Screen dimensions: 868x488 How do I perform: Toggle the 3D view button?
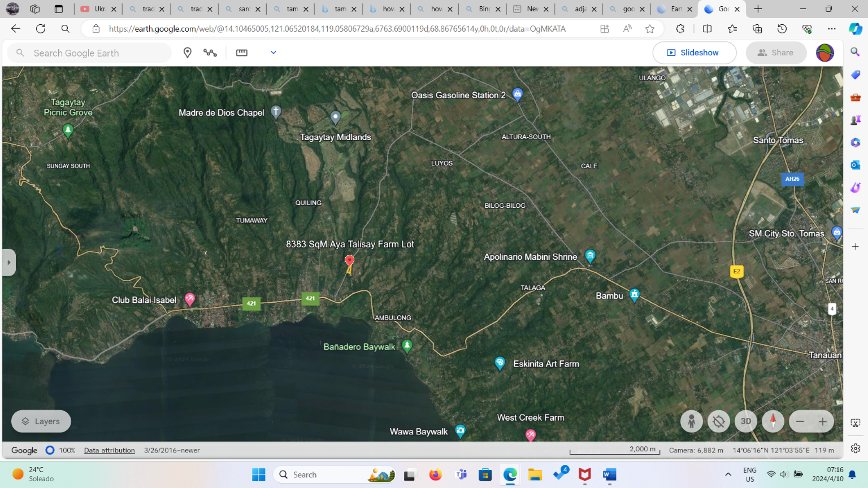[x=745, y=421]
